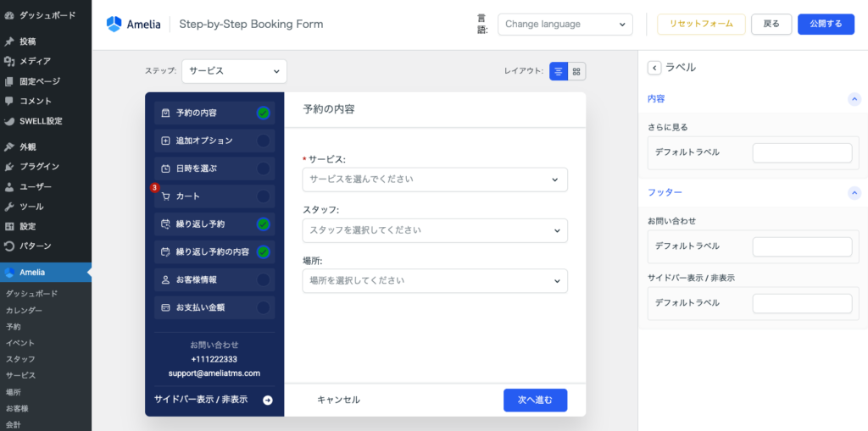Click the お支払い金額 card icon
Viewport: 868px width, 431px height.
[165, 307]
